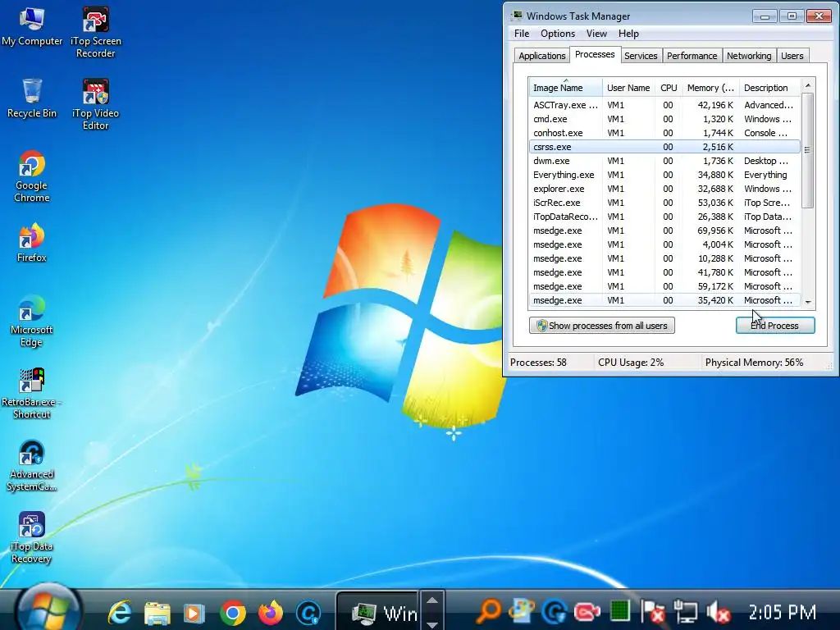Open the Action Center flag tray icon
Image resolution: width=840 pixels, height=630 pixels.
(x=653, y=610)
